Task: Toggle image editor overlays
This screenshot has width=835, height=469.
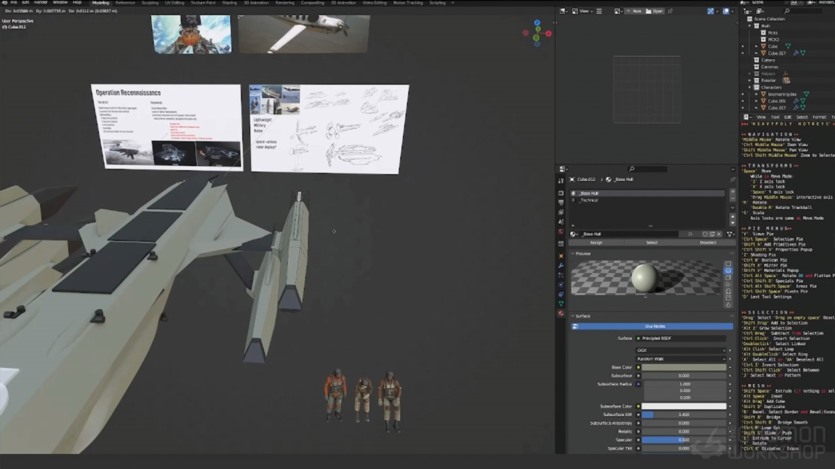Action: [x=726, y=11]
